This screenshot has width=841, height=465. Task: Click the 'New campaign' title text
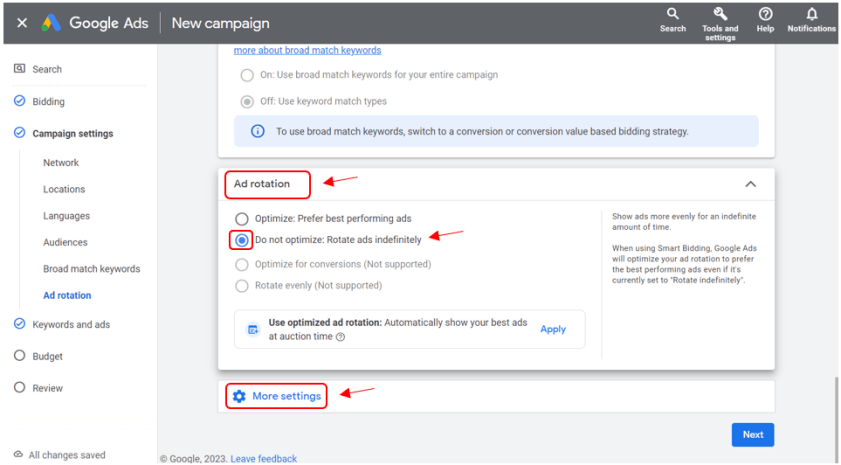click(220, 23)
